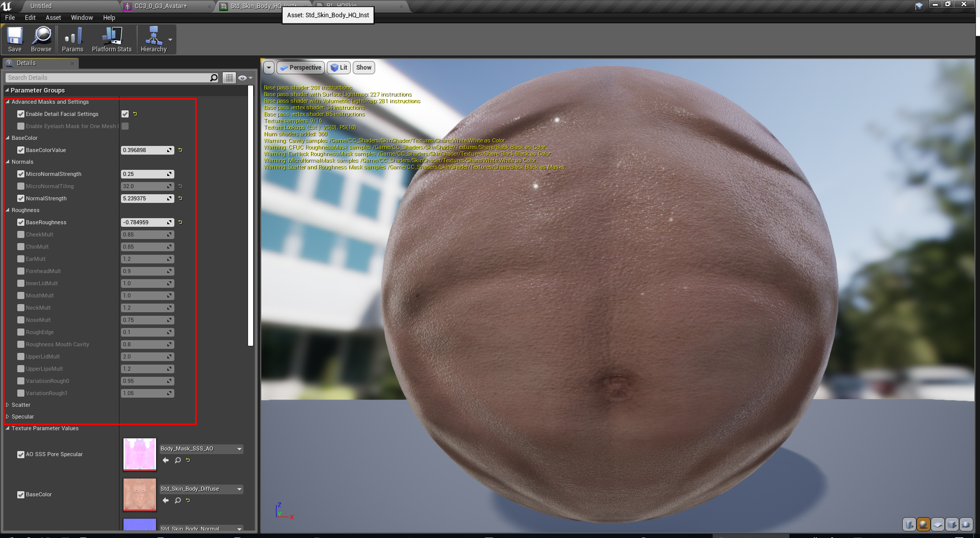This screenshot has width=980, height=538.
Task: Collapse the BaseColor parameter group
Action: 8,138
